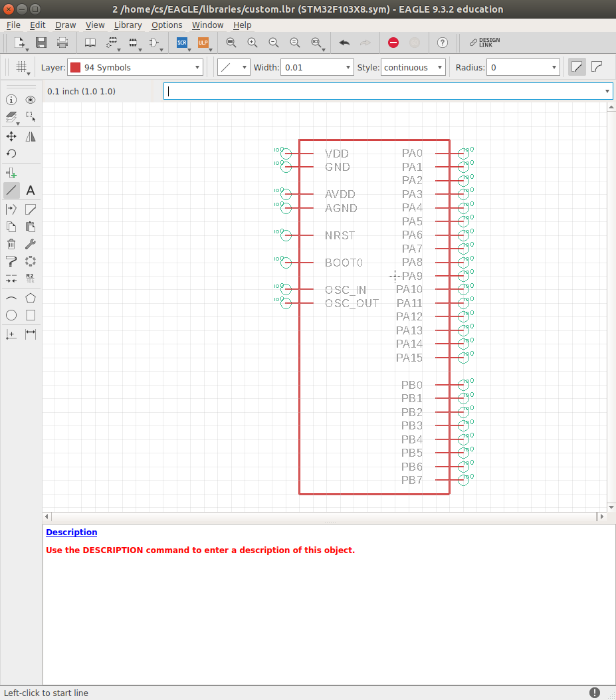The width and height of the screenshot is (616, 700).
Task: Click the BOOT0 pin label
Action: tap(344, 263)
